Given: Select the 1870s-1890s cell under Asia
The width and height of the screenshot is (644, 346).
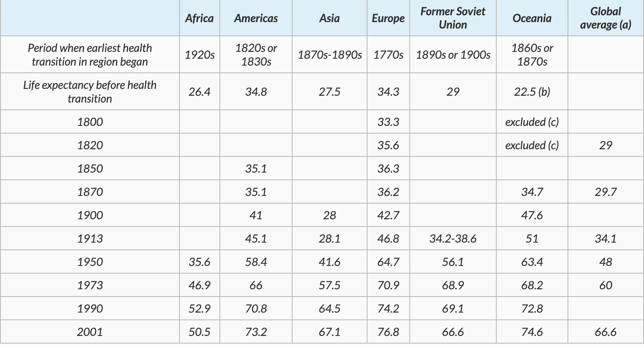Looking at the screenshot, I should point(329,55).
